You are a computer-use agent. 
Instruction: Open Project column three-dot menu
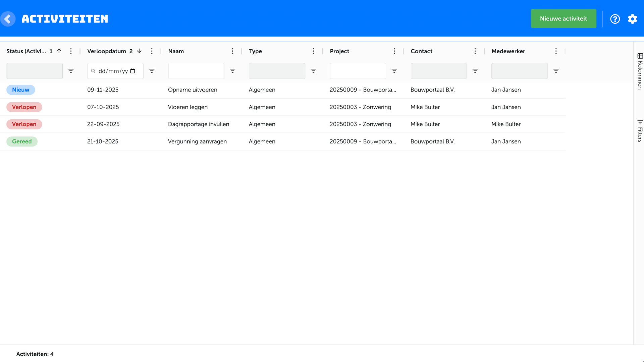tap(394, 51)
